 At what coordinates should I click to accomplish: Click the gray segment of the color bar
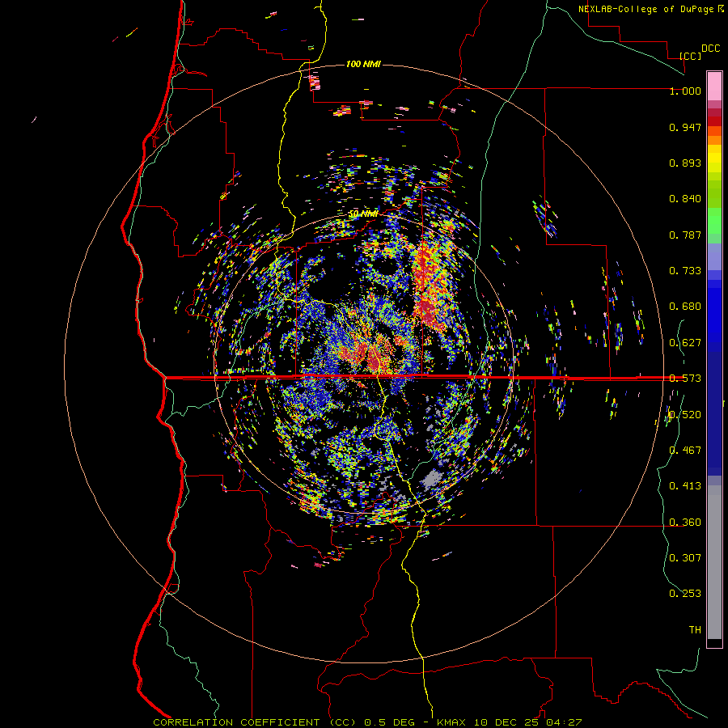click(714, 562)
